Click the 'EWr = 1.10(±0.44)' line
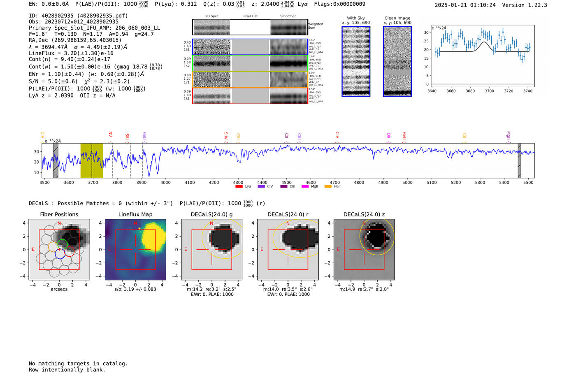This screenshot has width=576, height=392. (x=86, y=74)
